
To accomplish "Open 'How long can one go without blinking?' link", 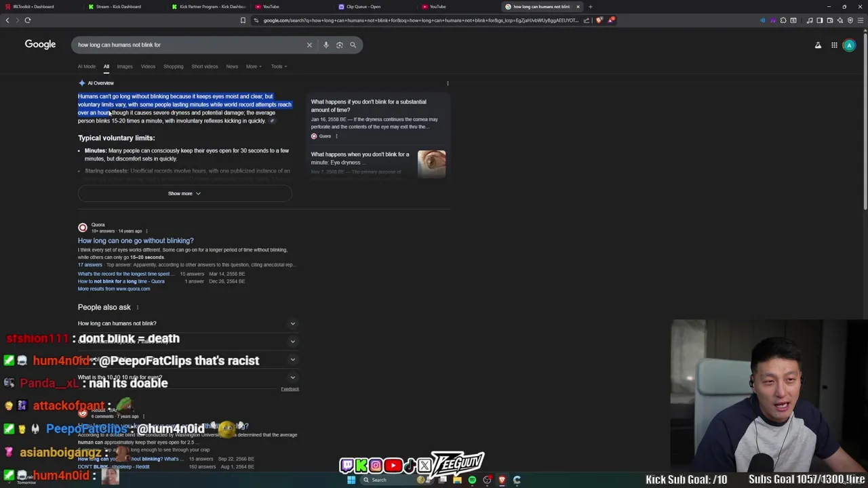I will [136, 241].
